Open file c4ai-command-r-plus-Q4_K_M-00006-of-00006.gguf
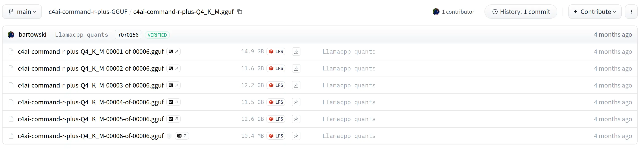Screen dimensions: 644x151 click(x=91, y=136)
